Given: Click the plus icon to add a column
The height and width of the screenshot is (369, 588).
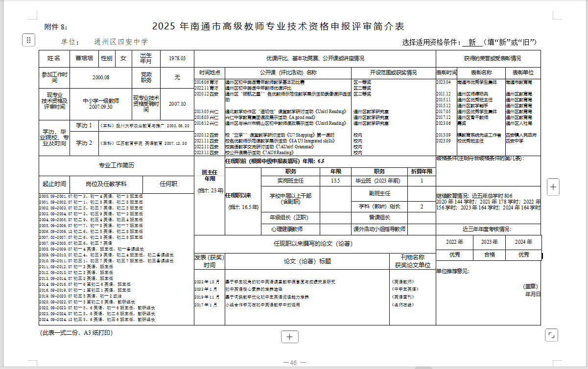Looking at the screenshot, I should pyautogui.click(x=553, y=186).
